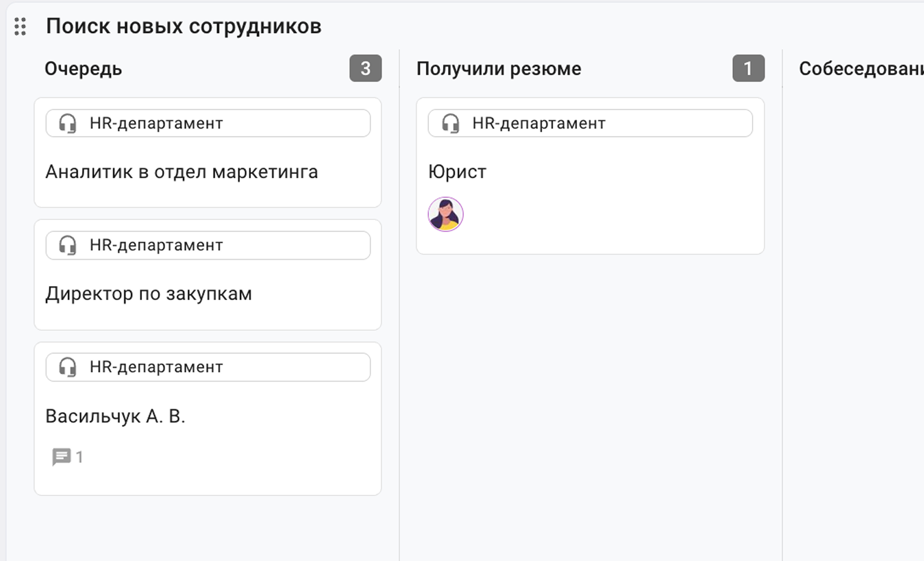This screenshot has width=924, height=561.
Task: Select the partially visible Собеседование column header
Action: click(x=860, y=69)
